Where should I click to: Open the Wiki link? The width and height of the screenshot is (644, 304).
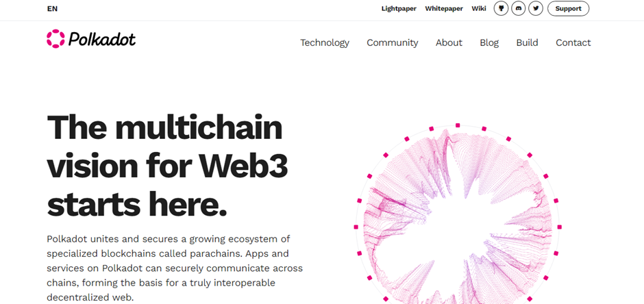pos(479,9)
